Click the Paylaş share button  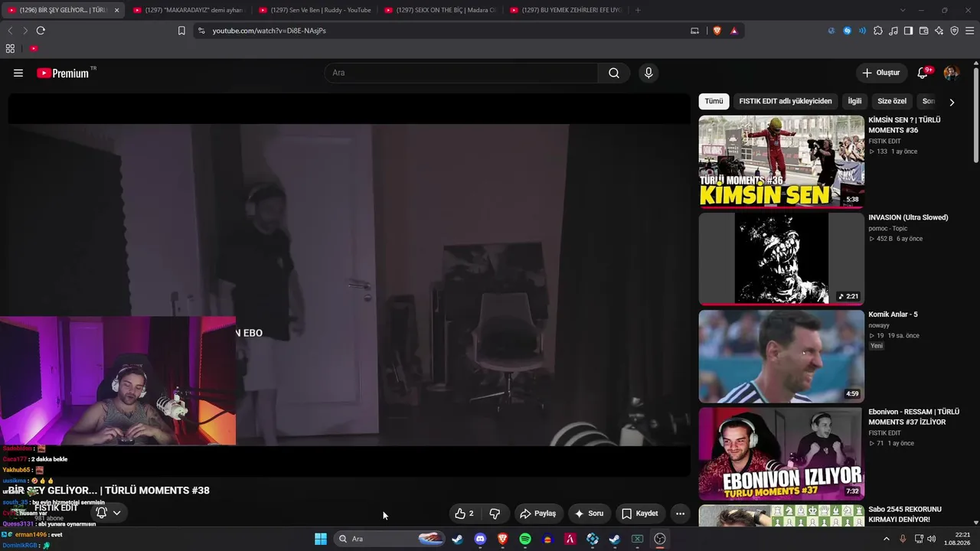(537, 514)
